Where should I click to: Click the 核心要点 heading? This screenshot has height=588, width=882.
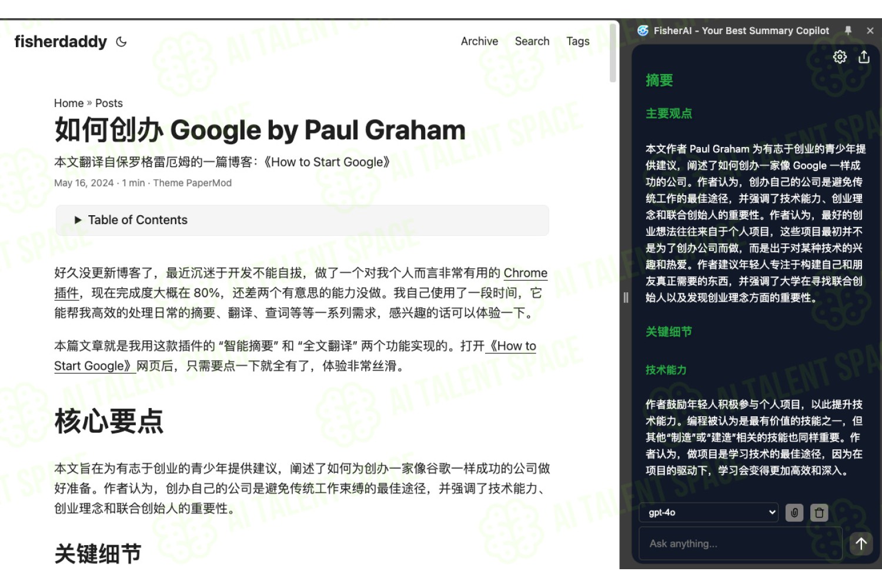click(x=109, y=422)
